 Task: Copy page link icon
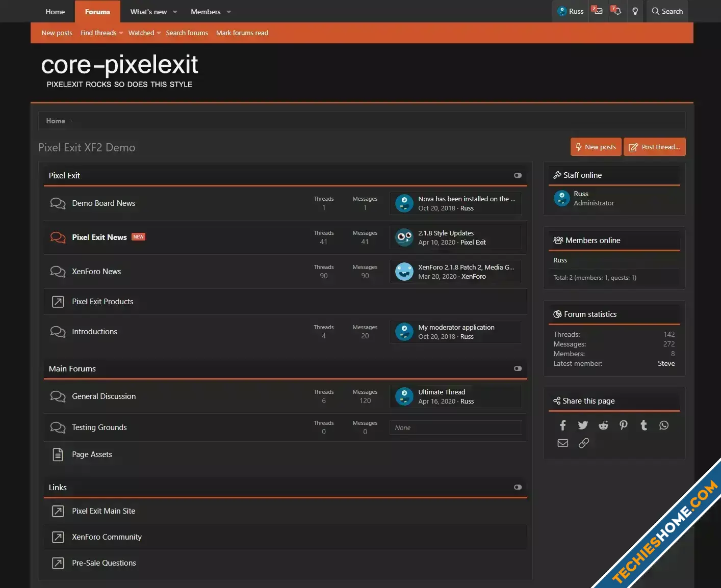pyautogui.click(x=584, y=443)
